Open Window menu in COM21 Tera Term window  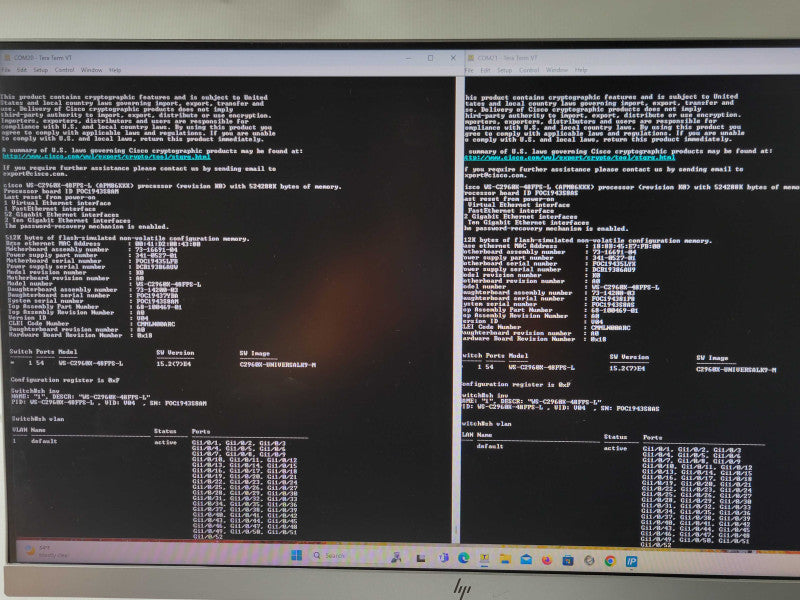click(x=557, y=70)
